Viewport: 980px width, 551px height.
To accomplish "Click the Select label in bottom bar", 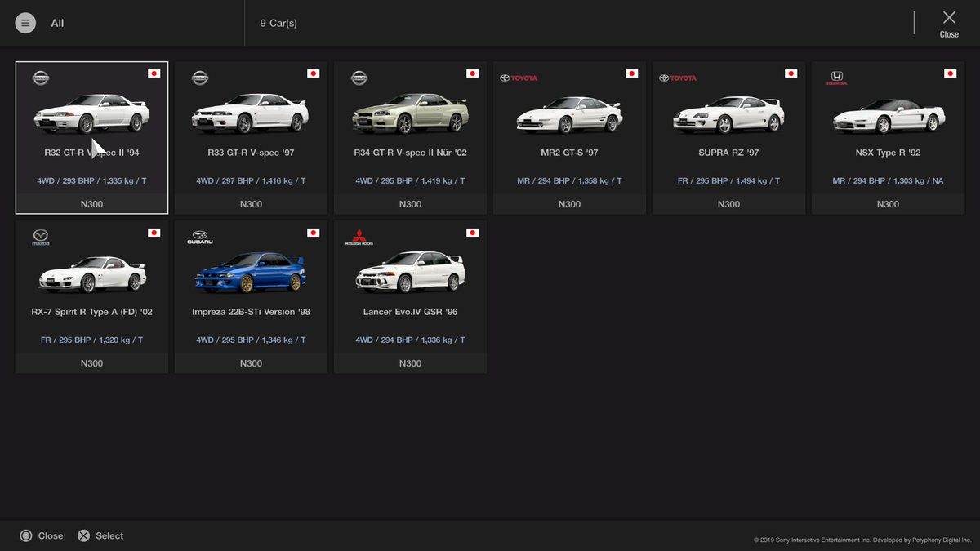I will click(109, 535).
